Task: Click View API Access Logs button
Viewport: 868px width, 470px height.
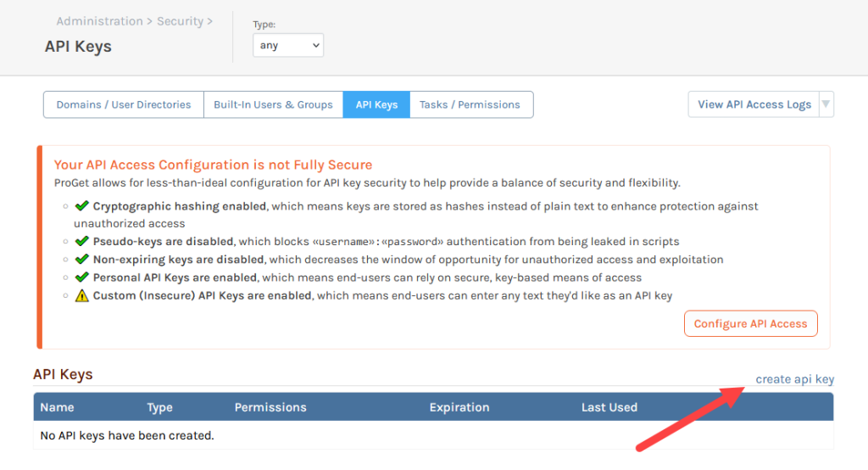Action: point(754,104)
